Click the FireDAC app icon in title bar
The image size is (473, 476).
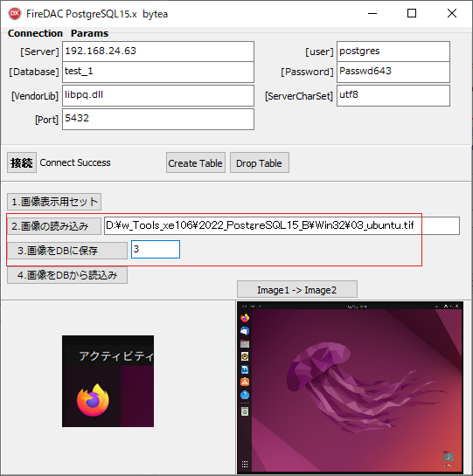15,14
